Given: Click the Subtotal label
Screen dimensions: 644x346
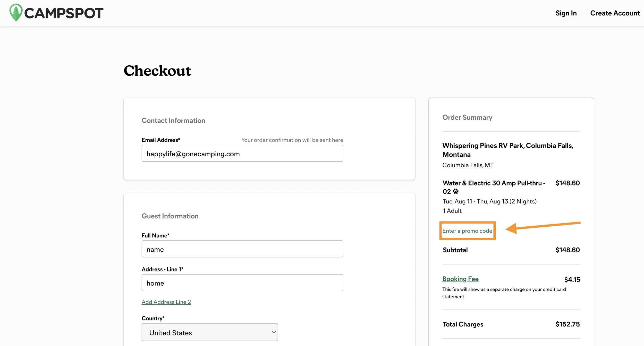Looking at the screenshot, I should (455, 250).
